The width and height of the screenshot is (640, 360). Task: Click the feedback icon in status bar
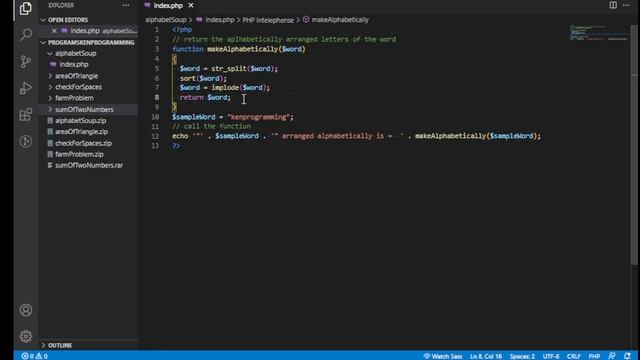612,356
